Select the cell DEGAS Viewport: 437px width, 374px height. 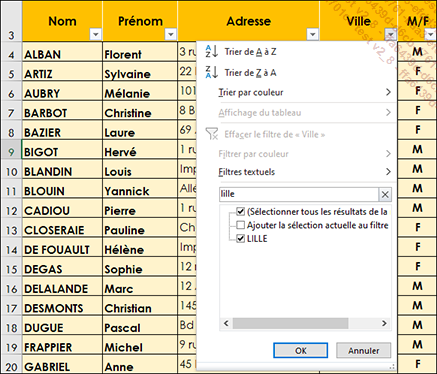tap(62, 267)
